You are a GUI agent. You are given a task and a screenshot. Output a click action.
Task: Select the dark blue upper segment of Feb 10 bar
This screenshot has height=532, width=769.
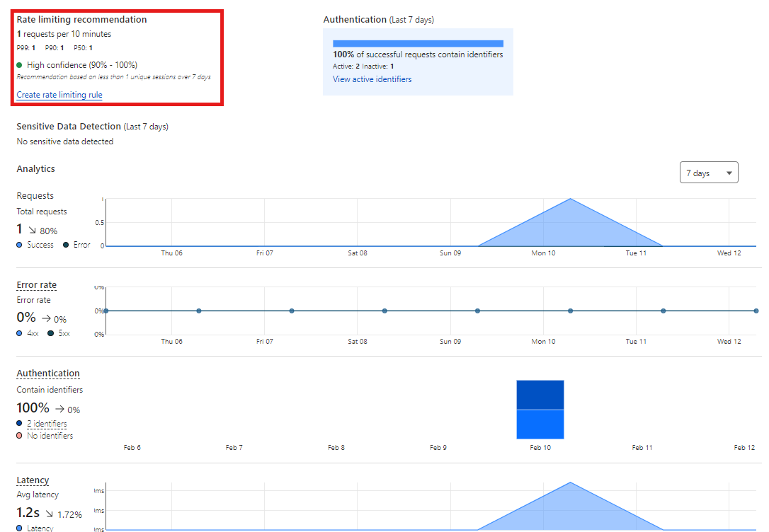tap(540, 395)
